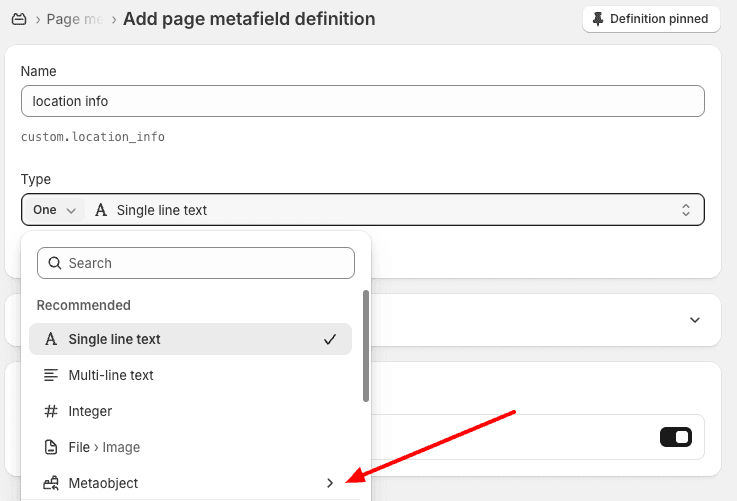Open the 'One' list selector dropdown
The image size is (737, 501).
point(54,210)
